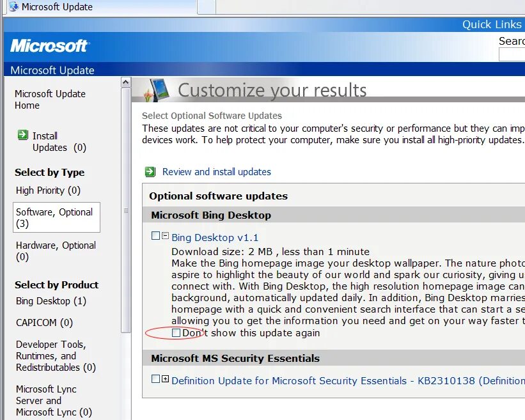Open Quick Links menu
Image resolution: width=525 pixels, height=420 pixels.
click(492, 24)
